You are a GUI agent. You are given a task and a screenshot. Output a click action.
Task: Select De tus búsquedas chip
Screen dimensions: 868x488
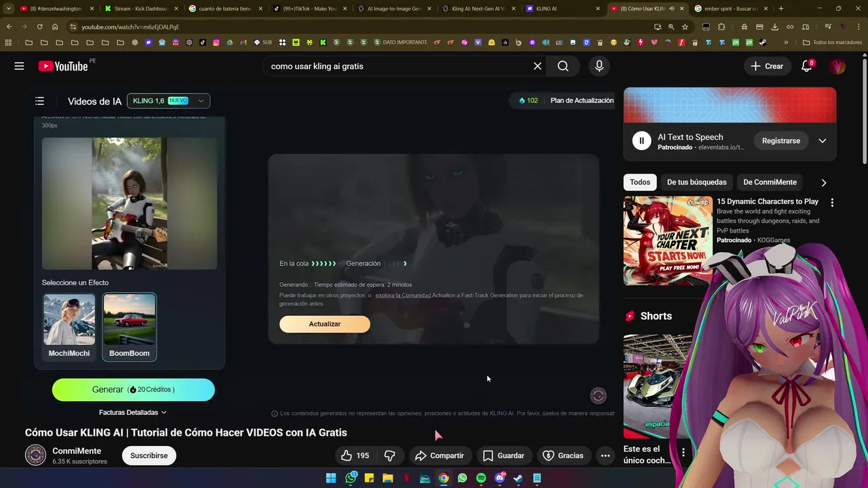pyautogui.click(x=696, y=182)
